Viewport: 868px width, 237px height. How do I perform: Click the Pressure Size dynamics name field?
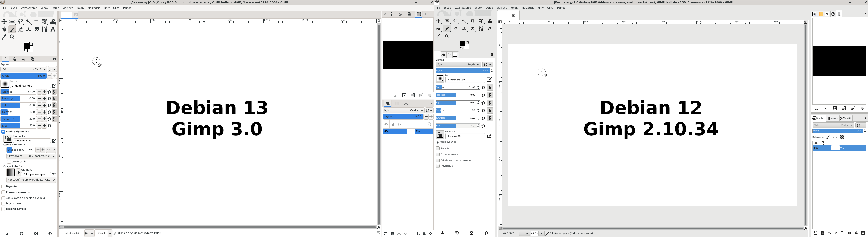point(32,141)
